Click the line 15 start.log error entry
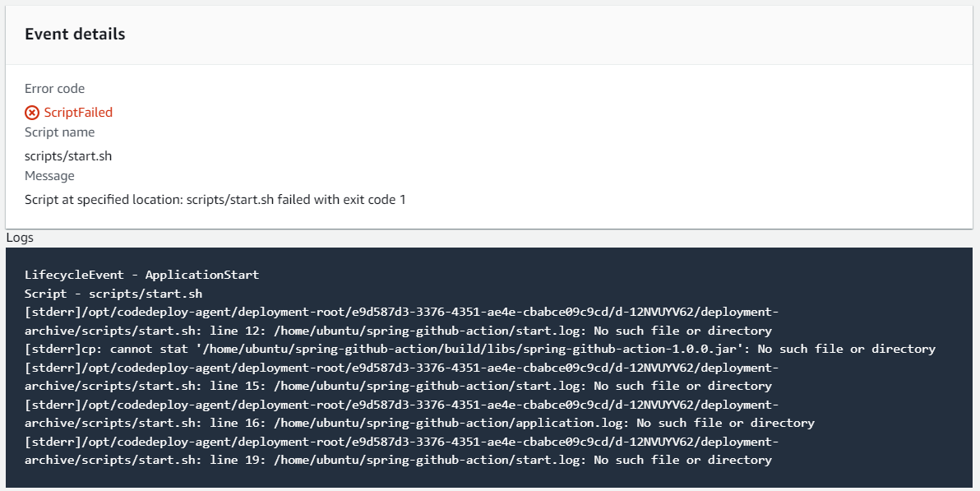This screenshot has width=980, height=491. 398,386
